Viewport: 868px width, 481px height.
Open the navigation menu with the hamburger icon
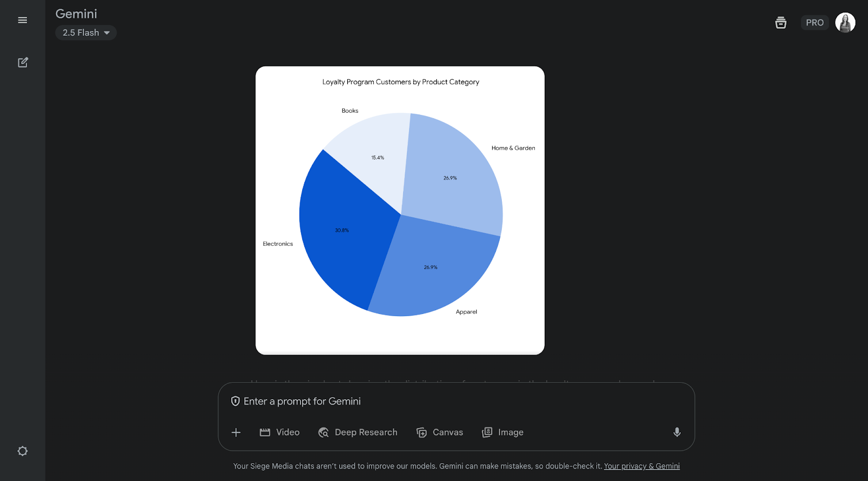[22, 20]
